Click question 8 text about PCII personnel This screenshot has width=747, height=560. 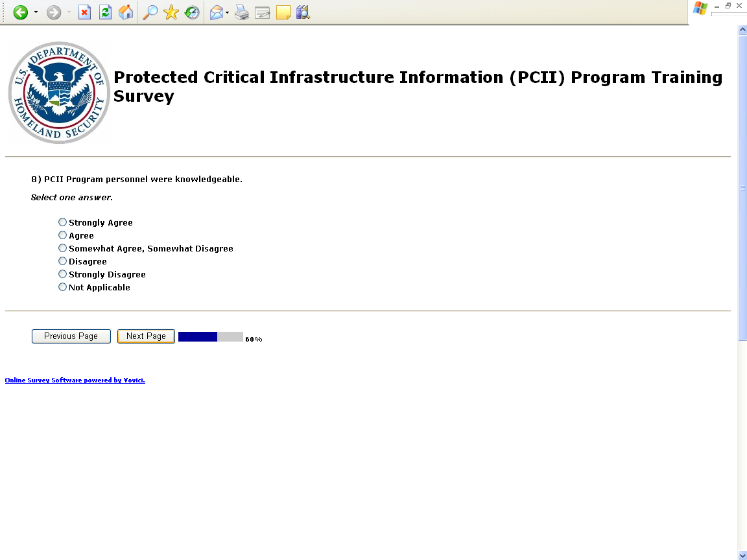[137, 179]
